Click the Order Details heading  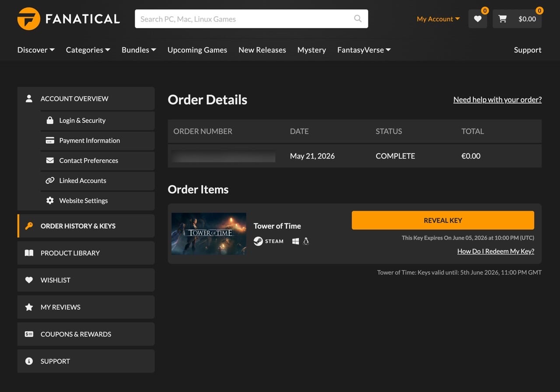coord(207,100)
